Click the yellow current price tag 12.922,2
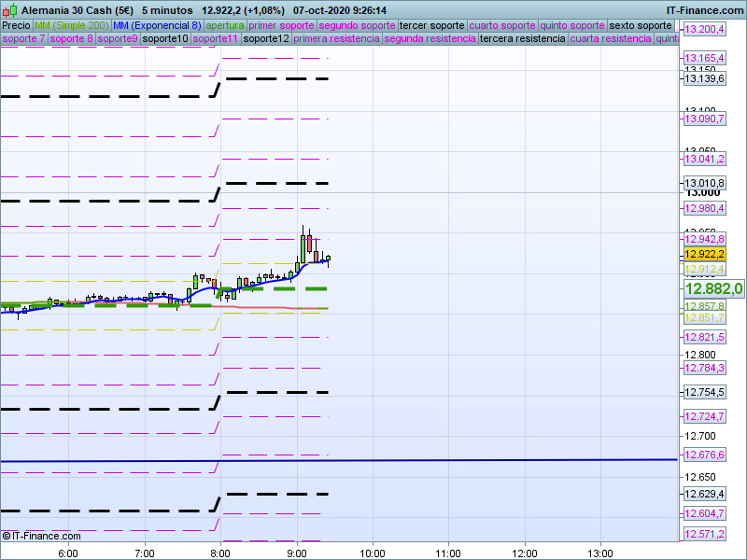 pos(704,254)
